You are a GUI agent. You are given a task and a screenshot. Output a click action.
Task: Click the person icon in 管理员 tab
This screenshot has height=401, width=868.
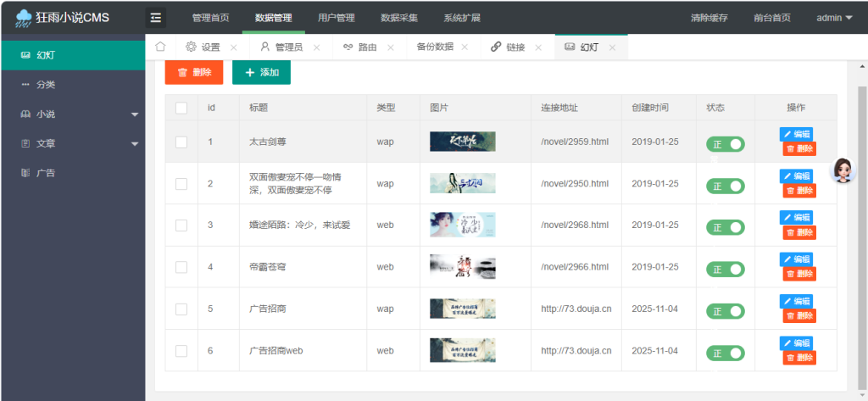pos(265,47)
